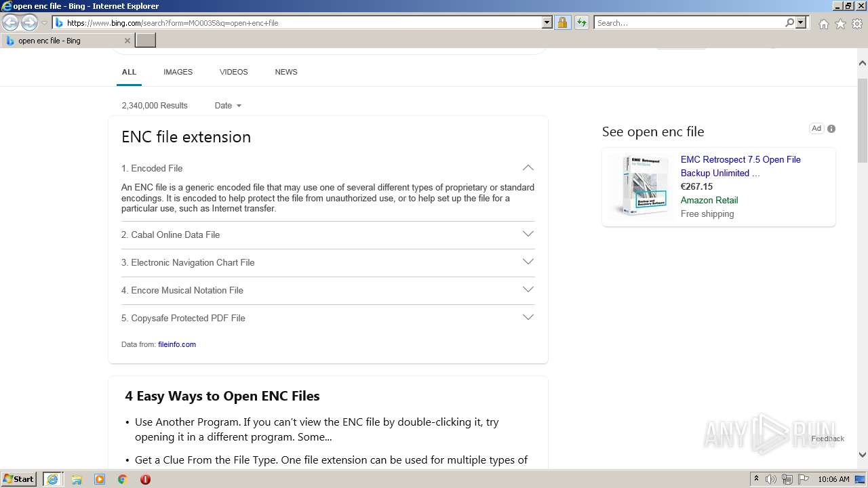Click the page scrollbar down arrow
The height and width of the screenshot is (488, 868).
[863, 455]
